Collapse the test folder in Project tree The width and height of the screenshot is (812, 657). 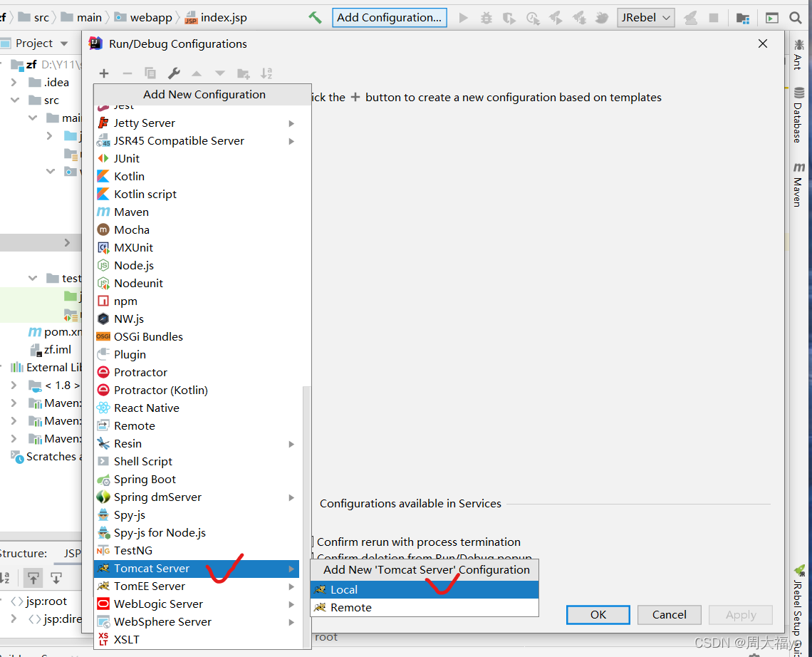tap(33, 278)
